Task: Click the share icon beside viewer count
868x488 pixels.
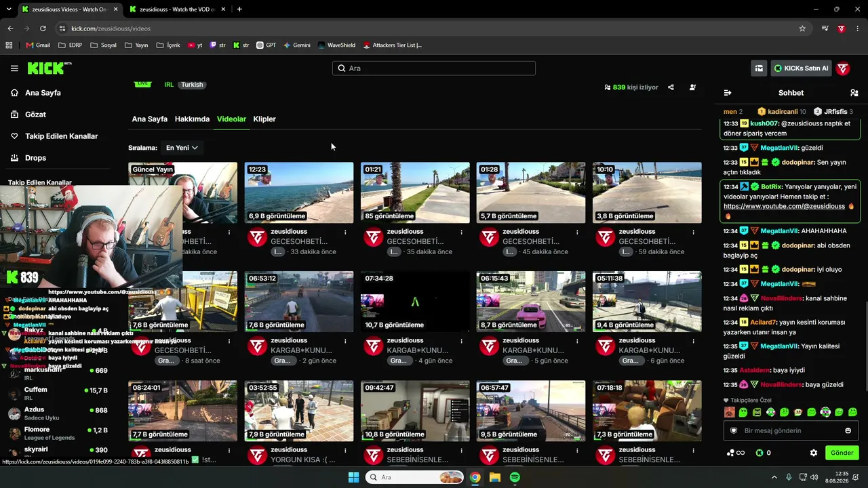Action: 671,87
